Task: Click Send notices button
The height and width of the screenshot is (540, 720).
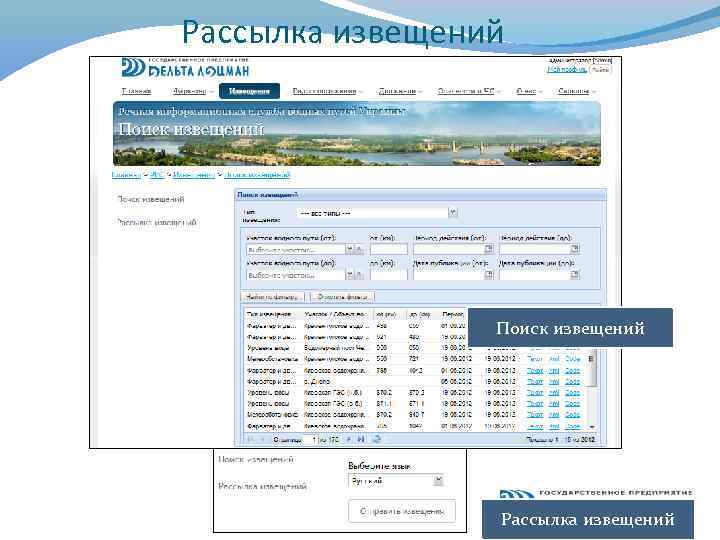Action: pos(402,511)
